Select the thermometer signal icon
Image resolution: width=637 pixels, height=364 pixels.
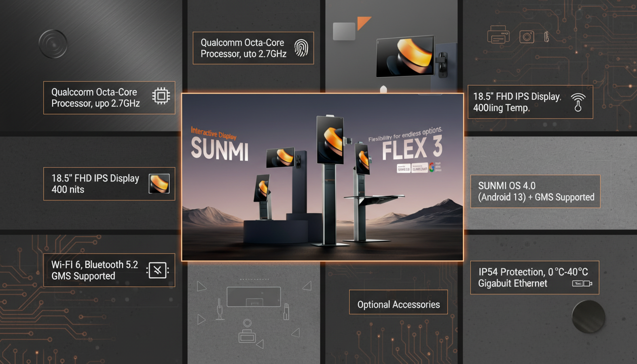click(x=577, y=101)
